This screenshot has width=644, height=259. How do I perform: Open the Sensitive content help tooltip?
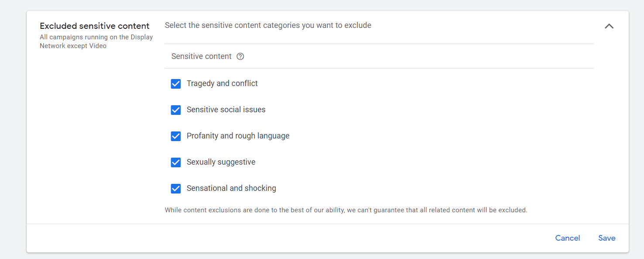240,56
